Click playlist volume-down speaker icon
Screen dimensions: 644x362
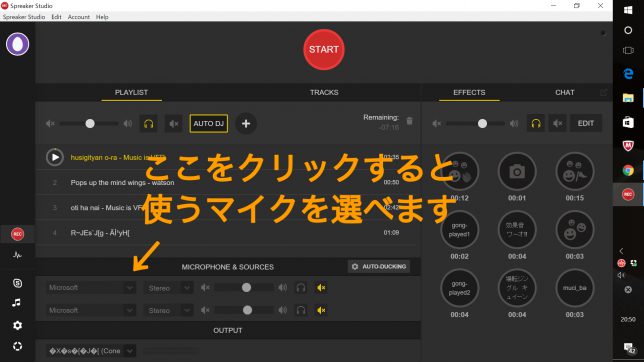(x=50, y=123)
